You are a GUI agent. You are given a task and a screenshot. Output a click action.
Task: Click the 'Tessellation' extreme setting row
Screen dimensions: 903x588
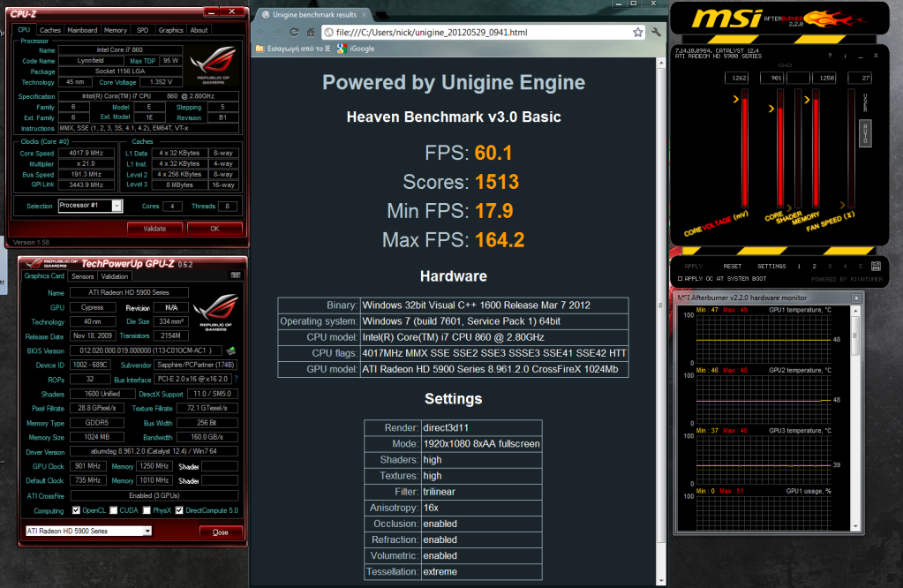pyautogui.click(x=453, y=572)
